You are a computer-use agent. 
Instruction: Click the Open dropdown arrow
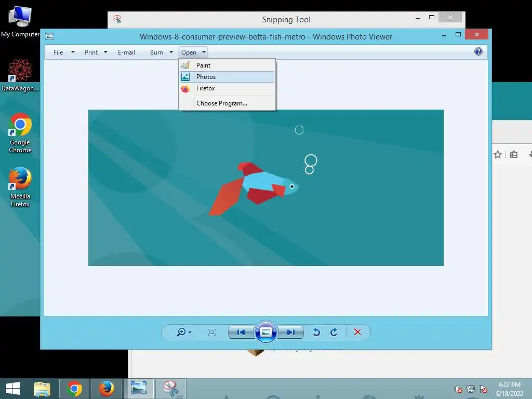[204, 52]
